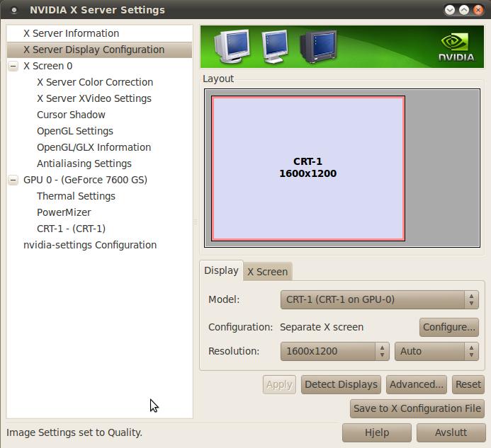Open the Model dropdown for CRT-1

pos(379,299)
